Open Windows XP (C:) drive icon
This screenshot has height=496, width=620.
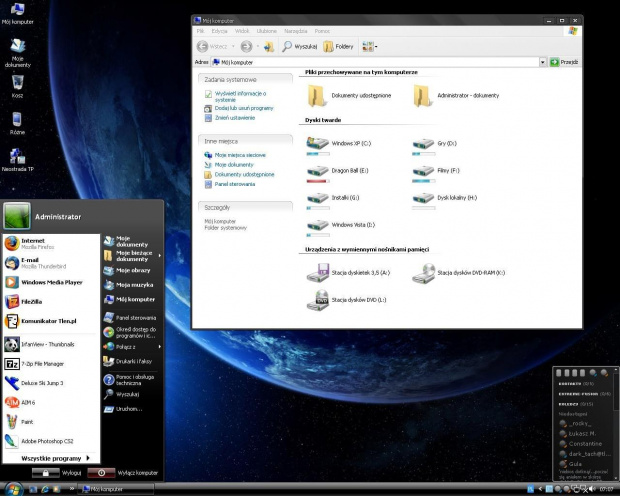click(318, 143)
